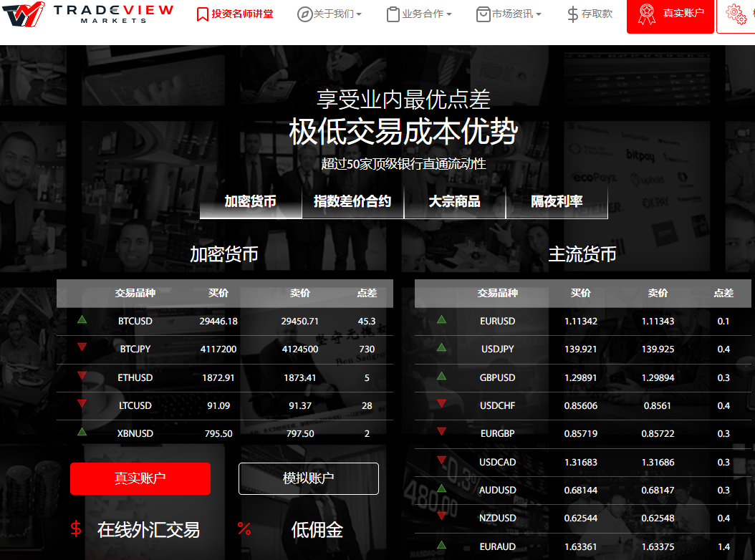Click the clipboard icon beside 业务合作
The height and width of the screenshot is (560, 755).
[x=393, y=14]
